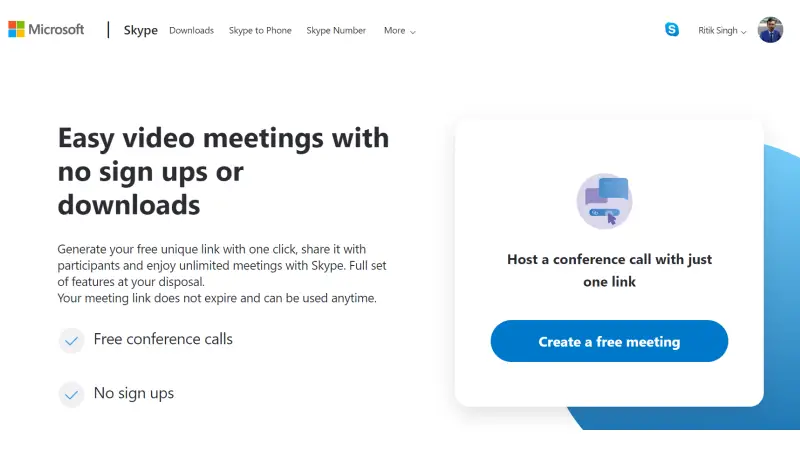Click the Generate your free unique link paragraph

[x=222, y=273]
